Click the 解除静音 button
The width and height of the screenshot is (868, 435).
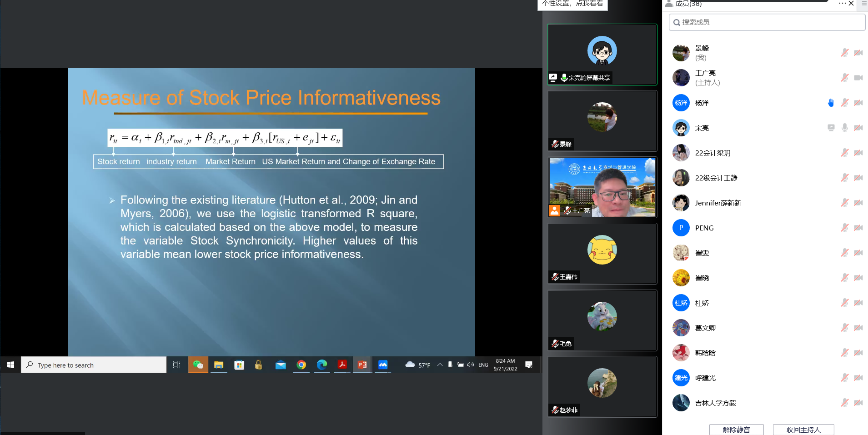[736, 430]
